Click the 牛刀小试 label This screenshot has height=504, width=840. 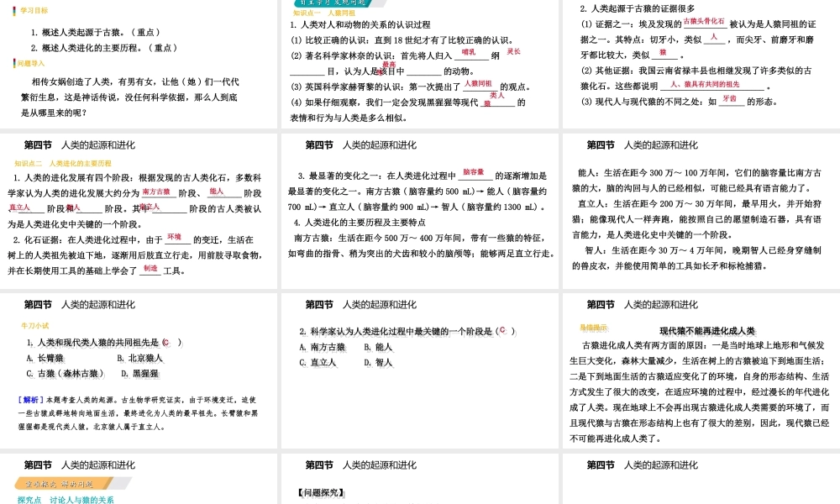(34, 325)
